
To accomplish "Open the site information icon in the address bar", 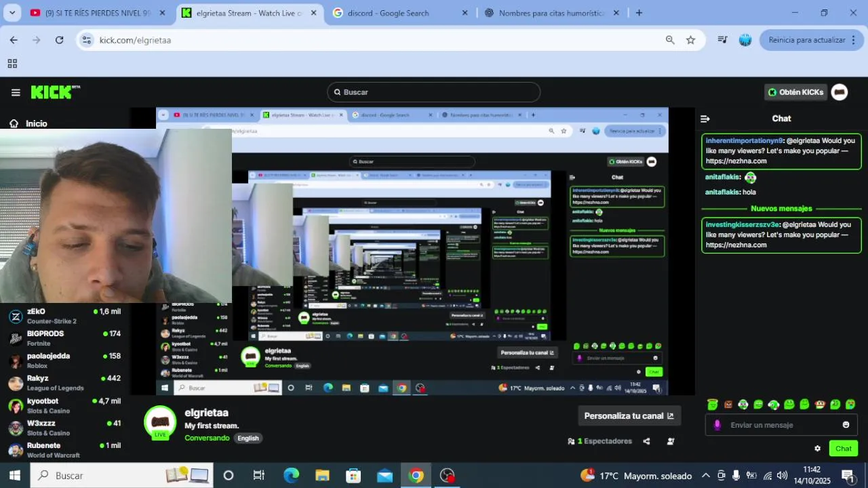I will click(87, 40).
